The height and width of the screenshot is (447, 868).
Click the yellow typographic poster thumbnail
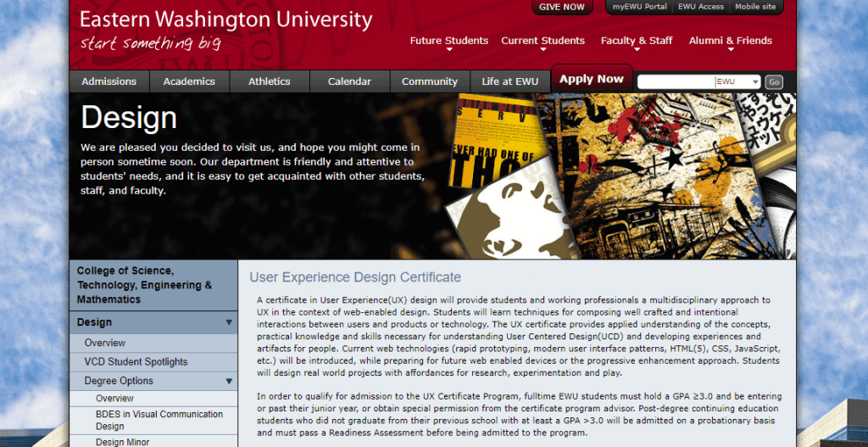(x=498, y=142)
